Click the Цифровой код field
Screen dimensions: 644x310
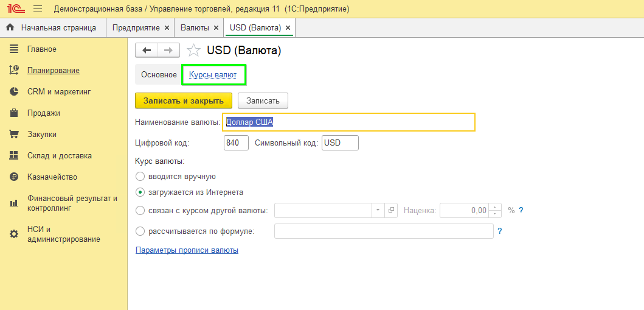coord(237,143)
